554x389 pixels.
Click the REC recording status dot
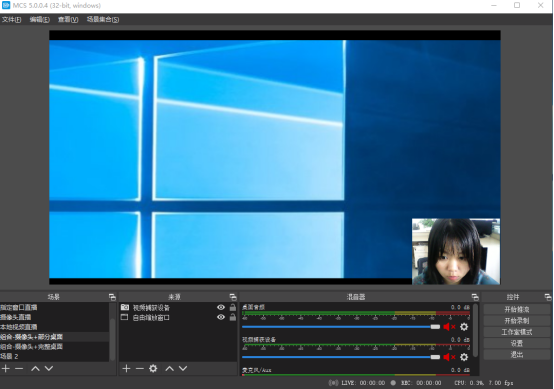[393, 383]
